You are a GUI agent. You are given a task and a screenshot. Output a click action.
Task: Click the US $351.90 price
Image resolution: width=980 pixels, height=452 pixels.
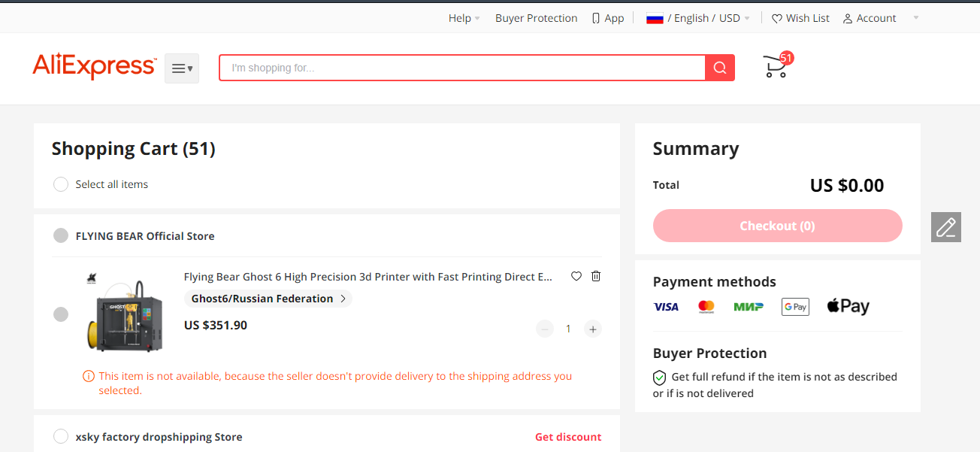click(x=216, y=326)
